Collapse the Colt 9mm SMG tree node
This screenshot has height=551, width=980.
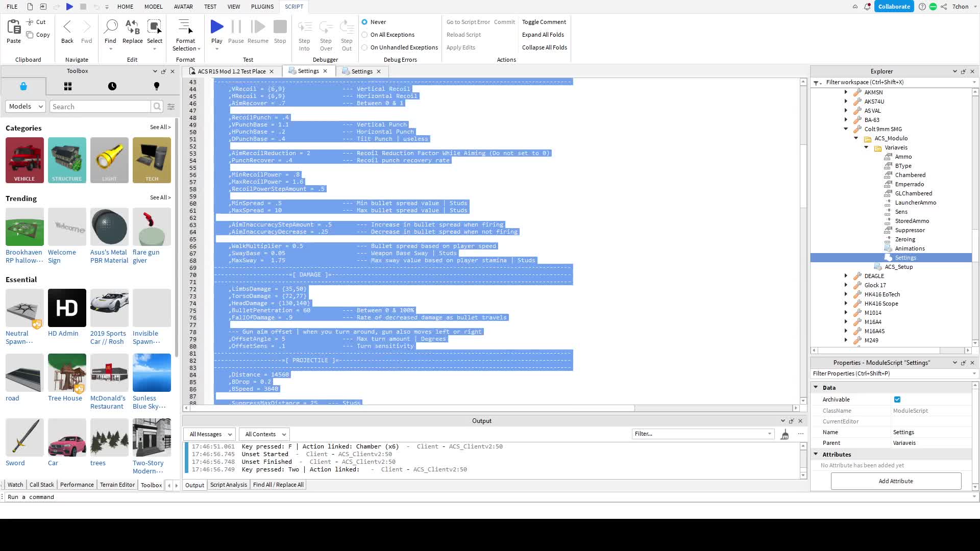[846, 129]
